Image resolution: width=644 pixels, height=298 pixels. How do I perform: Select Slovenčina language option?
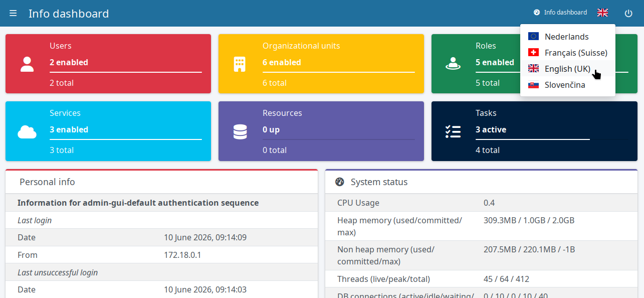[568, 85]
